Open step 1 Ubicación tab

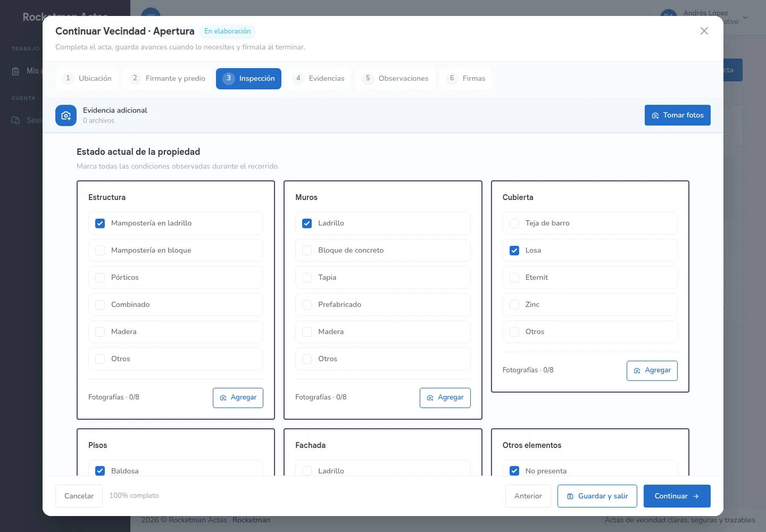[x=87, y=79]
